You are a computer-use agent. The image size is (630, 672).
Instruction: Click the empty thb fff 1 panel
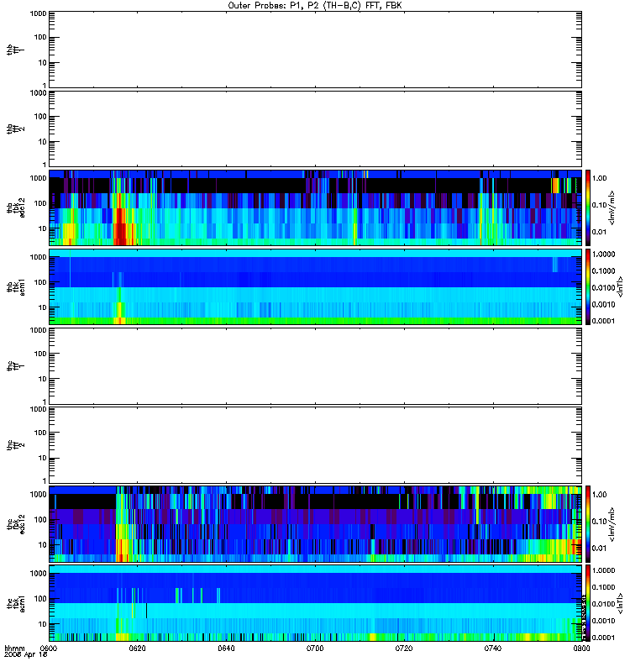pos(316,50)
